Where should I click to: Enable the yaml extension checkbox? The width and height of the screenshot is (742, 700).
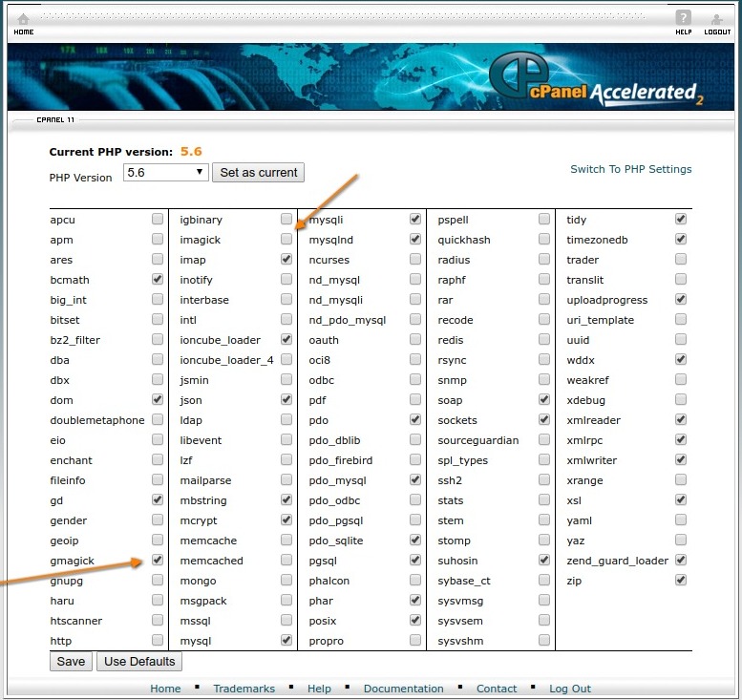coord(681,520)
